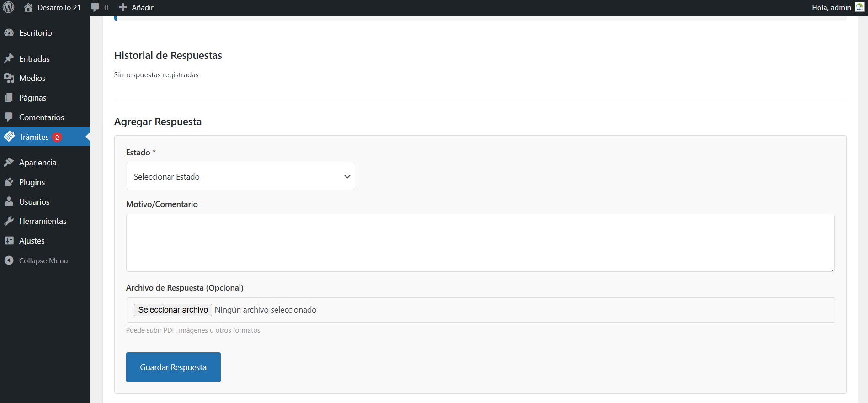Image resolution: width=868 pixels, height=403 pixels.
Task: Open Apariencia menu
Action: 37,163
